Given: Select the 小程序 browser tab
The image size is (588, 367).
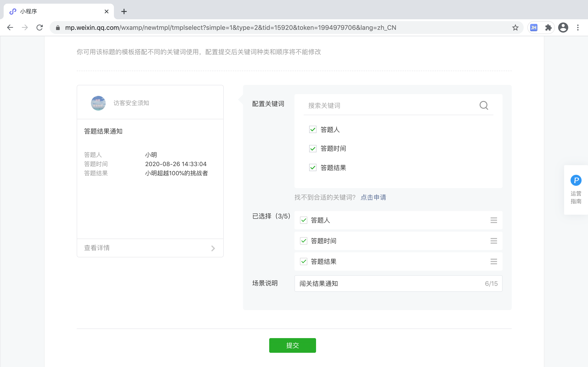Looking at the screenshot, I should pyautogui.click(x=56, y=11).
